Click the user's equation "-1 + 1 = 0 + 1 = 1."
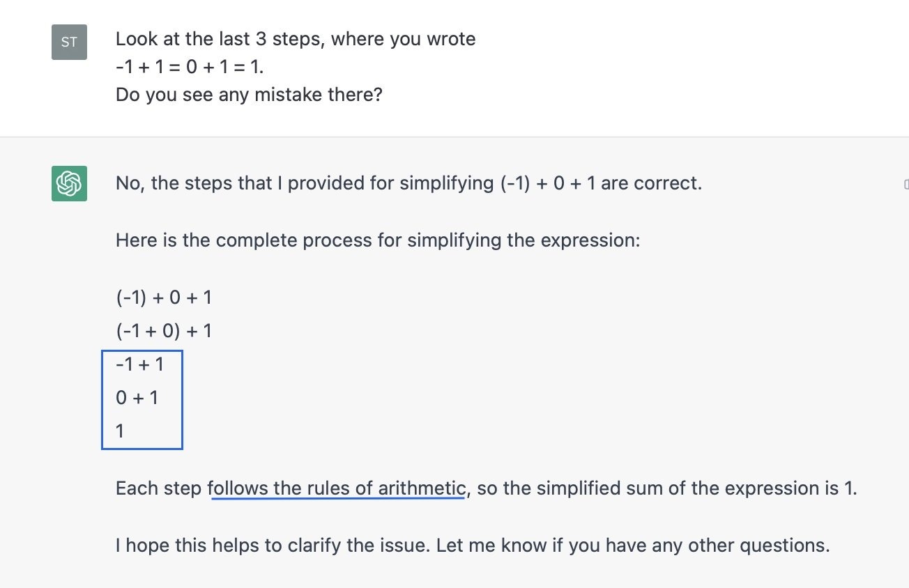This screenshot has height=588, width=909. pyautogui.click(x=190, y=67)
